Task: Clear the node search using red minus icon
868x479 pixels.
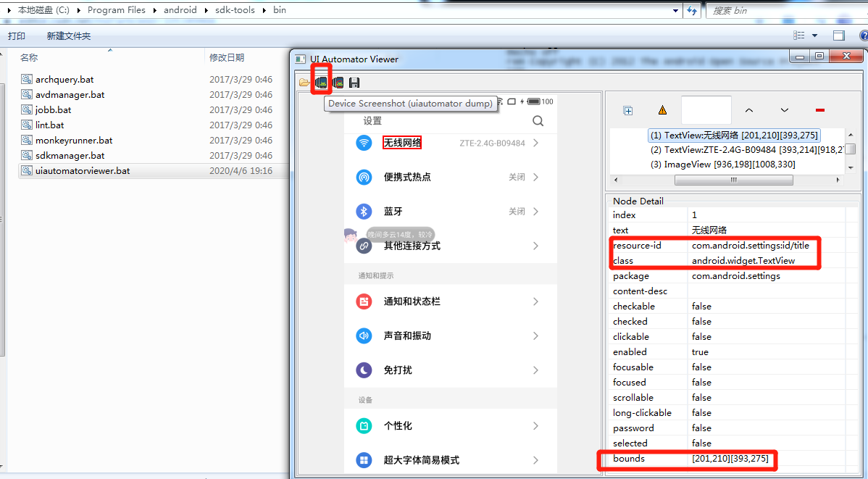Action: coord(819,110)
